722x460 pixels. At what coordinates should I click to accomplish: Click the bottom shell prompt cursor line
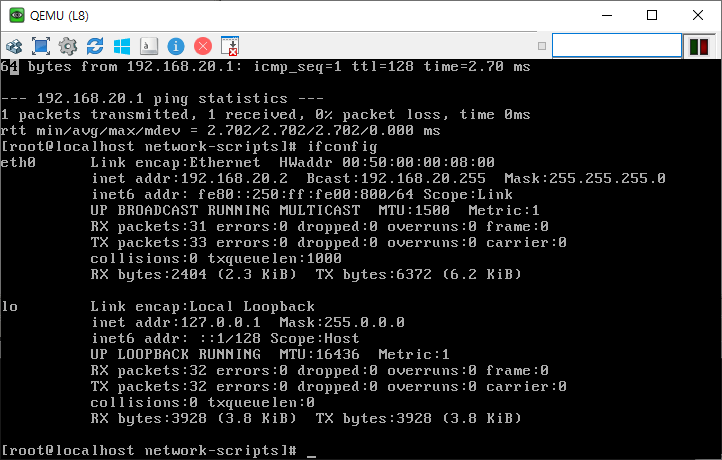pyautogui.click(x=159, y=450)
